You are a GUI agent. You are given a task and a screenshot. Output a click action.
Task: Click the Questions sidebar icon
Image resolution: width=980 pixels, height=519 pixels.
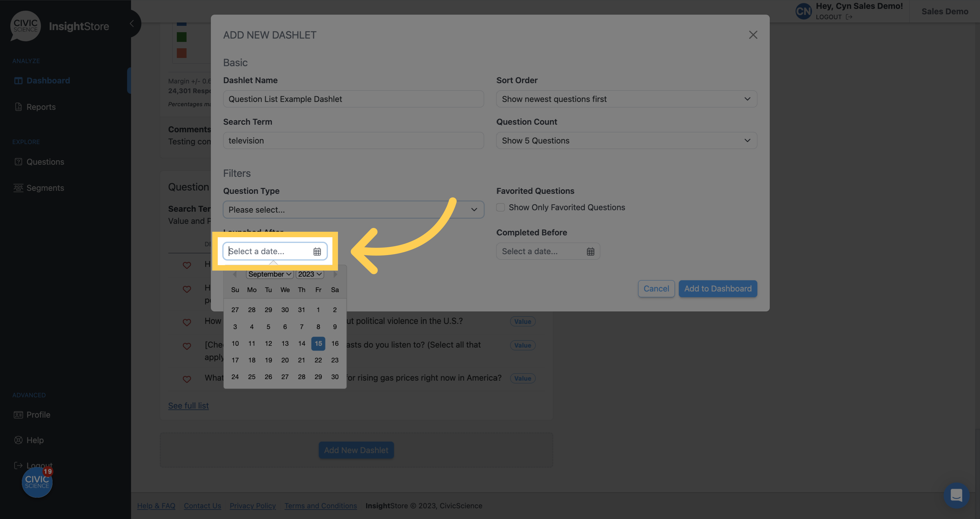pyautogui.click(x=18, y=161)
